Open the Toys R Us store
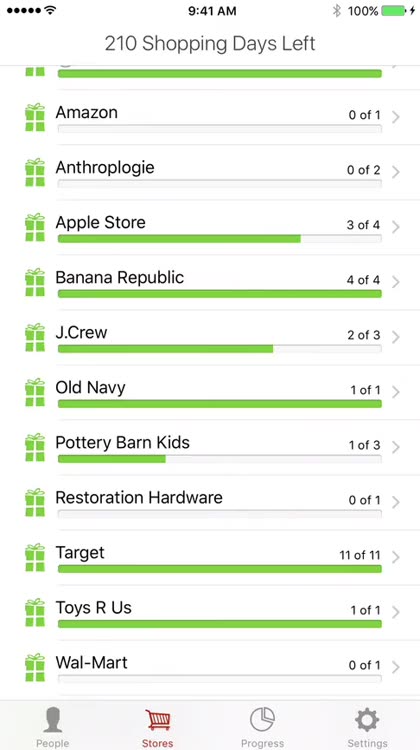The width and height of the screenshot is (420, 750). 210,613
